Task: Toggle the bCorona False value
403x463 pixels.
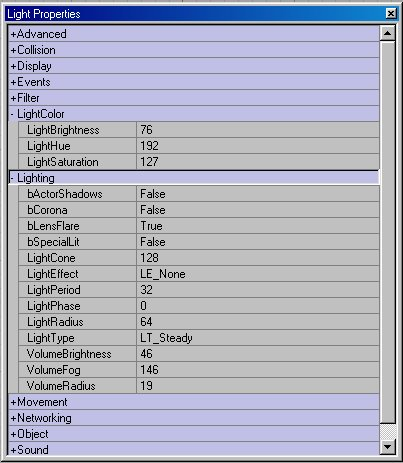Action: tap(258, 210)
